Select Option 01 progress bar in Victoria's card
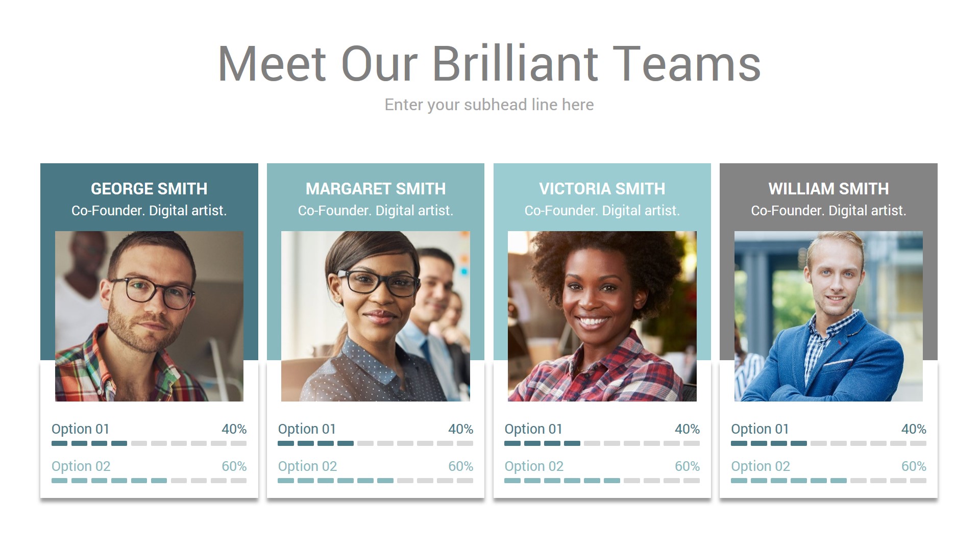Image resolution: width=980 pixels, height=551 pixels. [602, 443]
